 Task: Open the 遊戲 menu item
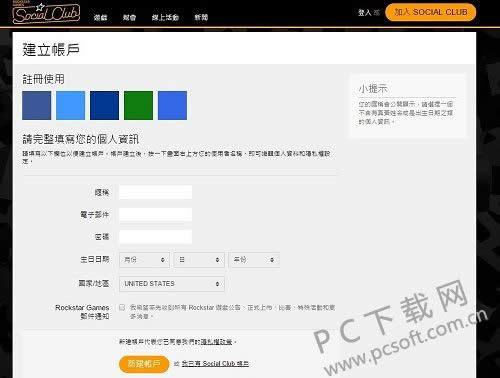(100, 17)
